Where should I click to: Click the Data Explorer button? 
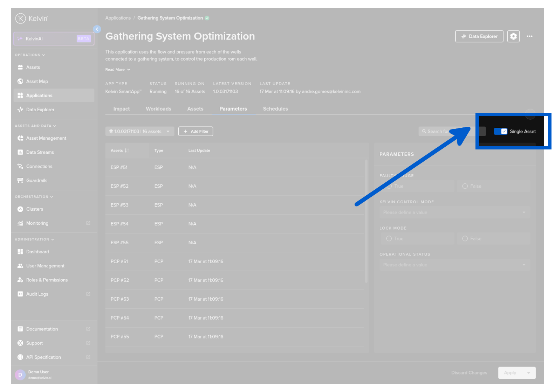(479, 36)
